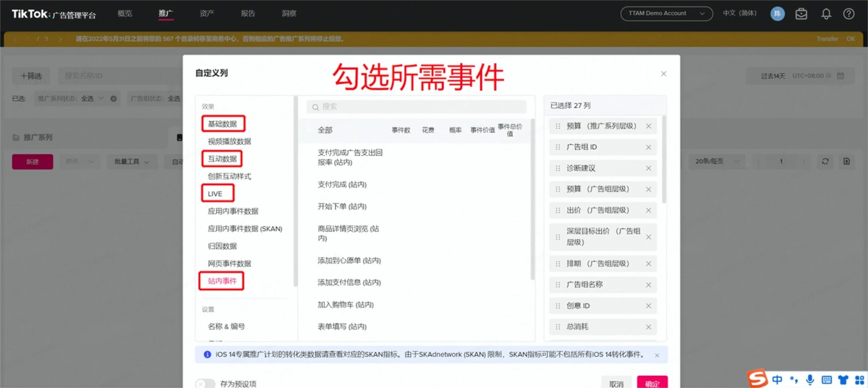Remove 诊断建议 from selected columns
This screenshot has width=868, height=388.
pyautogui.click(x=648, y=168)
